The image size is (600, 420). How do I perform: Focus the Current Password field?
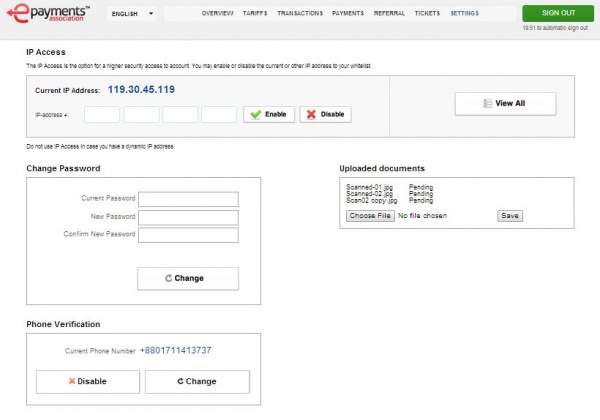coord(188,199)
